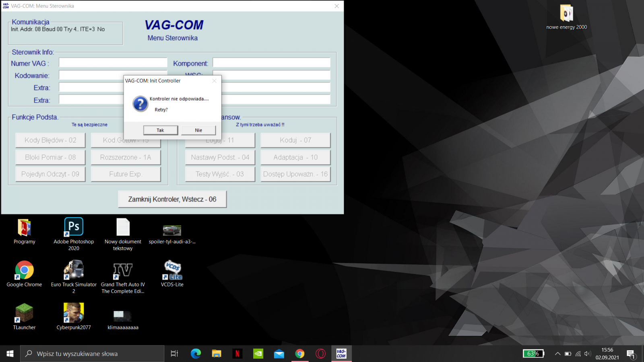The width and height of the screenshot is (644, 362).
Task: Switch to Chrome in the taskbar
Action: (x=300, y=354)
